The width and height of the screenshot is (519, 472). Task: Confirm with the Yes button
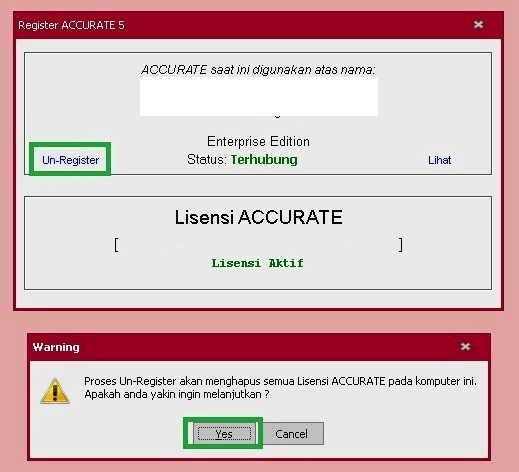(x=224, y=434)
